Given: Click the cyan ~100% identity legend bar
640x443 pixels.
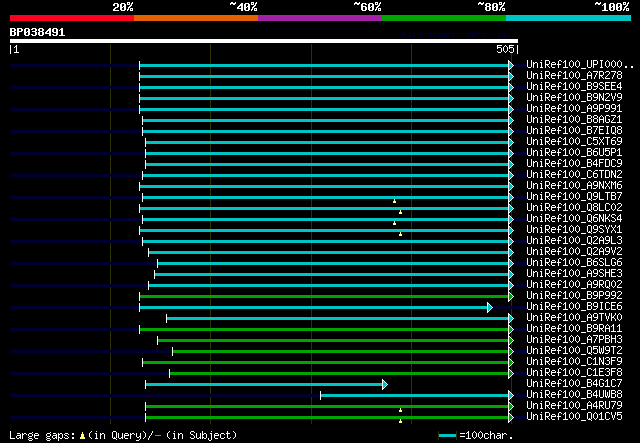Looking at the screenshot, I should [569, 18].
